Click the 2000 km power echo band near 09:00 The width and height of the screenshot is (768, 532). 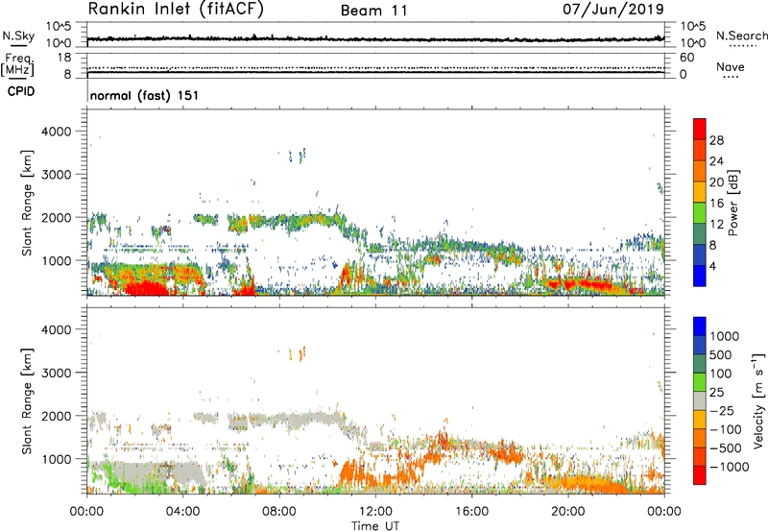click(x=299, y=222)
